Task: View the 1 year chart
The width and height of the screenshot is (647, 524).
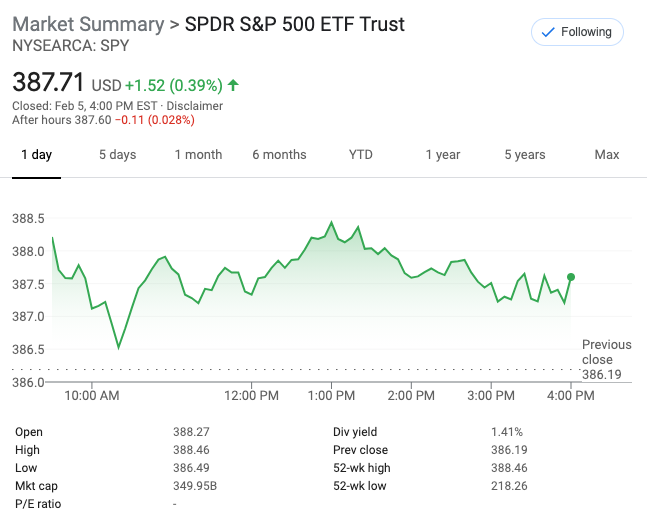Action: [442, 155]
